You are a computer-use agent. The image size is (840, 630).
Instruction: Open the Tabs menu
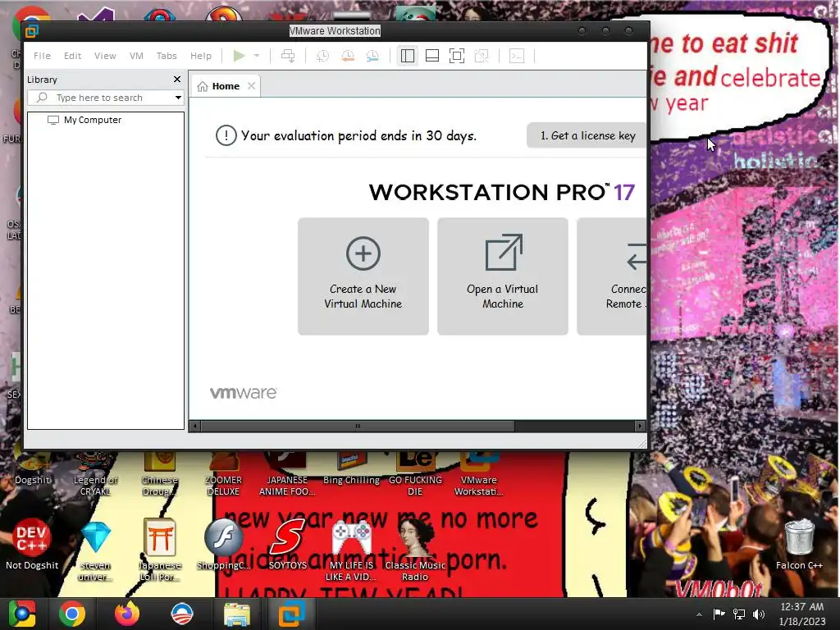pyautogui.click(x=167, y=56)
